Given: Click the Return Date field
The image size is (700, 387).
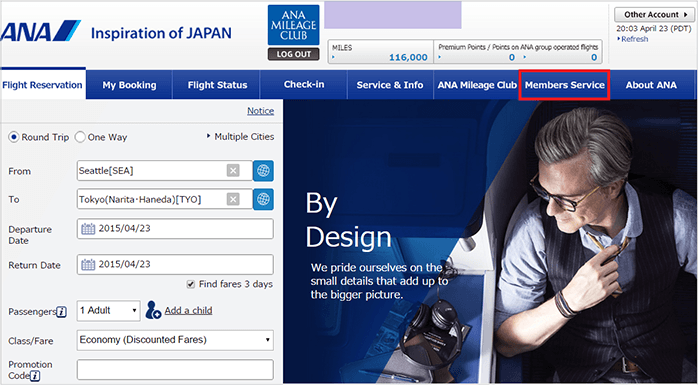Looking at the screenshot, I should 175,265.
